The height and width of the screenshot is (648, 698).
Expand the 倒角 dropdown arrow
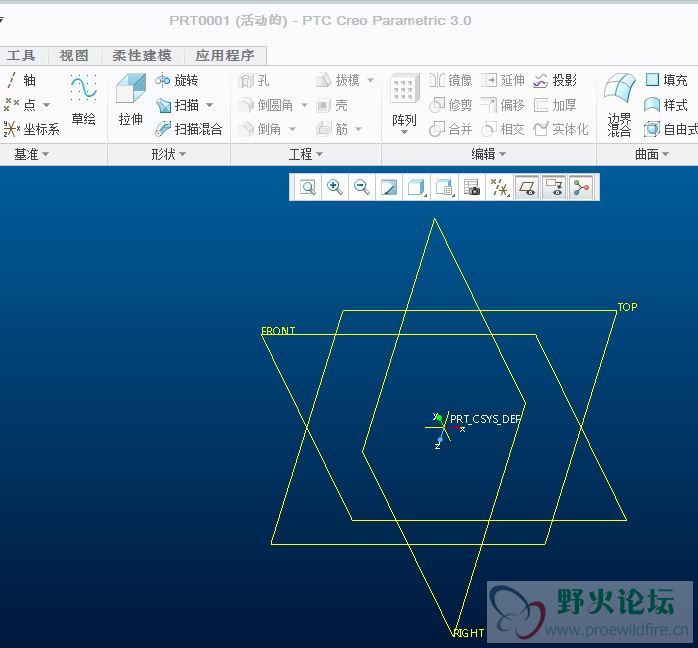[292, 130]
